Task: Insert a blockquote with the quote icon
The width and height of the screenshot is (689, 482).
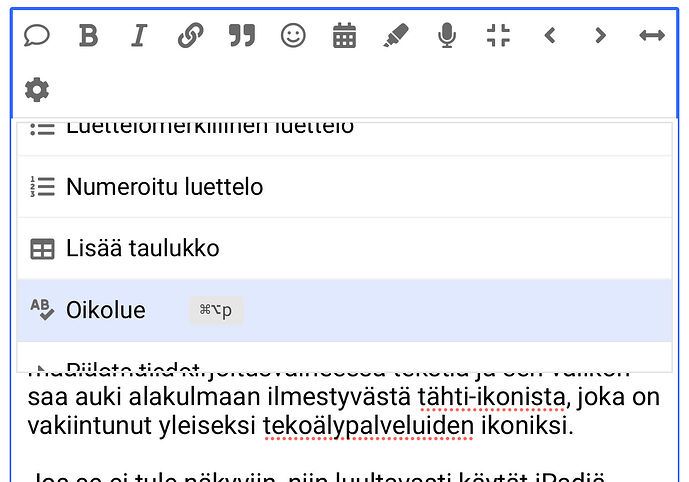Action: 242,35
